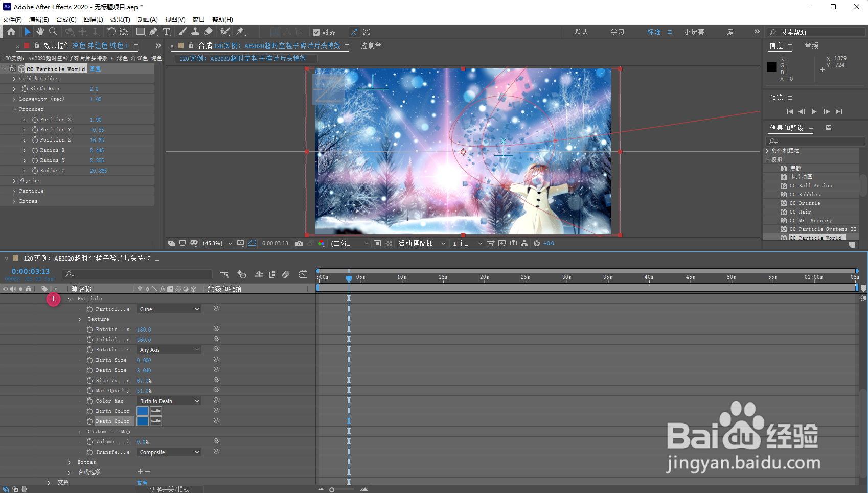Open the 效果(T) menu
Image resolution: width=868 pixels, height=493 pixels.
click(x=120, y=20)
